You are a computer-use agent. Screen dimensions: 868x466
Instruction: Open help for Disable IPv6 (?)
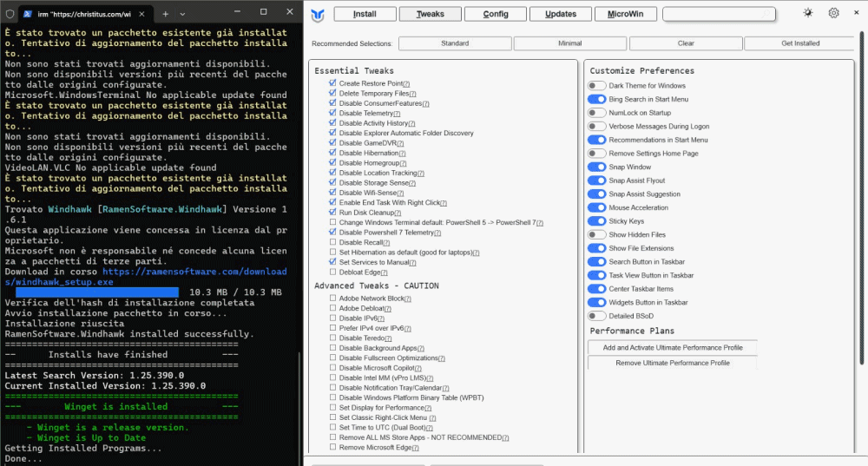tap(381, 318)
